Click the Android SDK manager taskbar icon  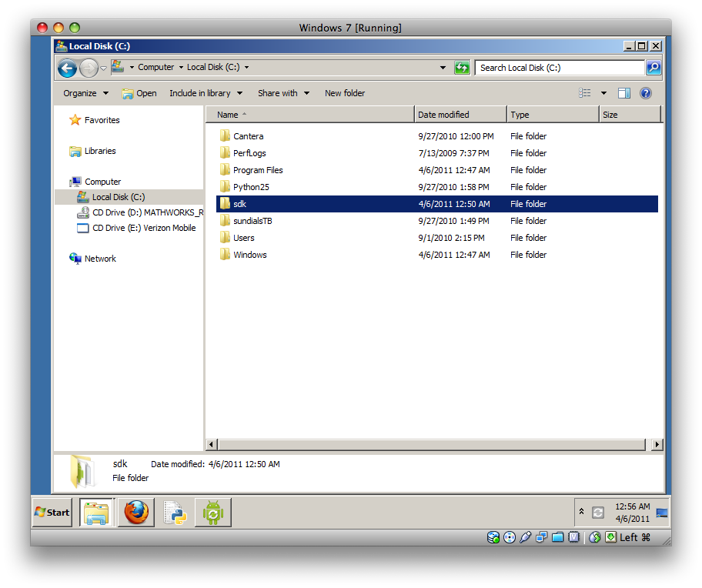click(213, 513)
